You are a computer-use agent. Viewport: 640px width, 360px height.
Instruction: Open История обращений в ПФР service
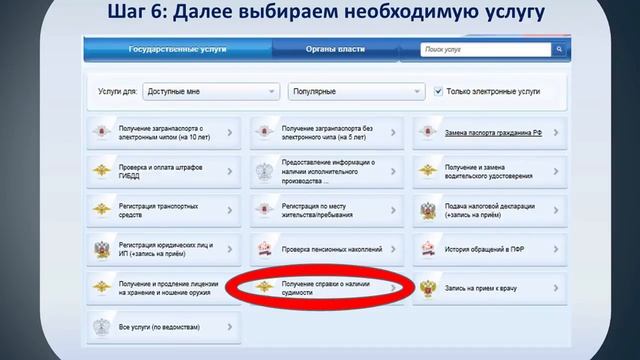tap(490, 249)
